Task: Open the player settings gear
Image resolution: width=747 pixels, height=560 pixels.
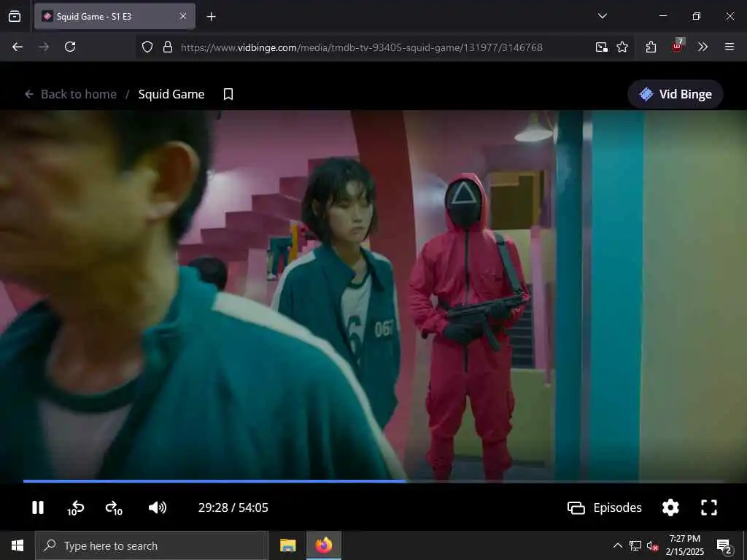Action: (x=670, y=507)
